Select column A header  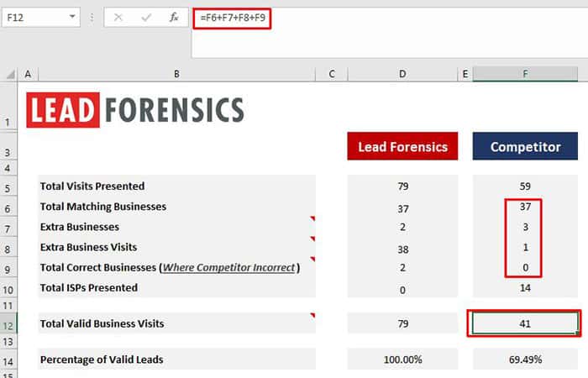click(28, 74)
